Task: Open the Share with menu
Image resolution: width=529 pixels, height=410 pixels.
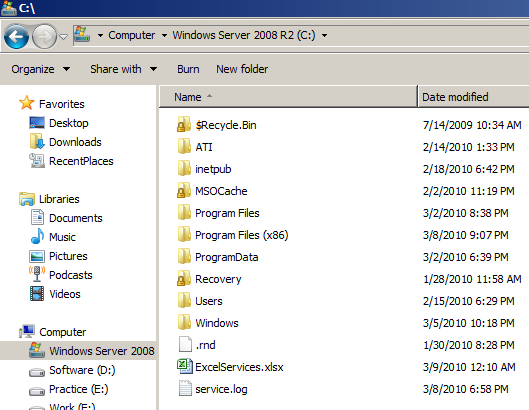Action: [x=123, y=69]
